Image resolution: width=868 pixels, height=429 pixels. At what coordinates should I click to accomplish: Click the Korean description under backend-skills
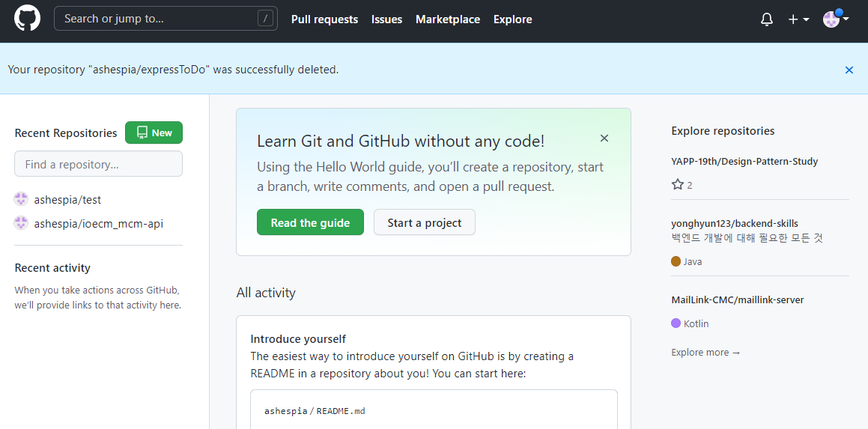[747, 239]
